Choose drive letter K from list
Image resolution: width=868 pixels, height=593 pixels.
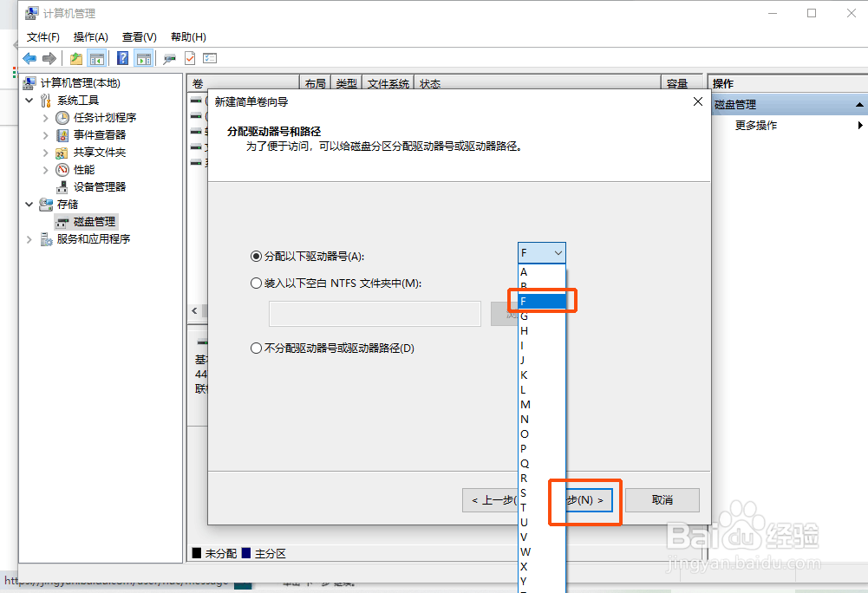tap(541, 375)
